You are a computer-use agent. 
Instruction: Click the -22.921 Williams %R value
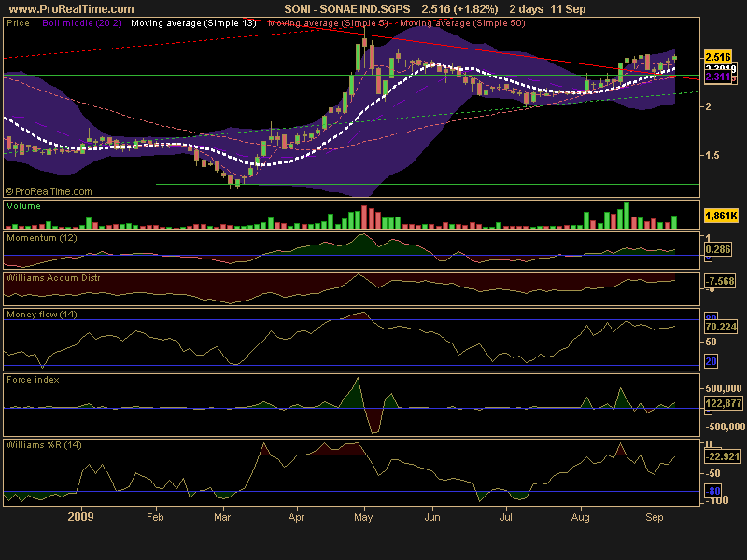[x=723, y=456]
